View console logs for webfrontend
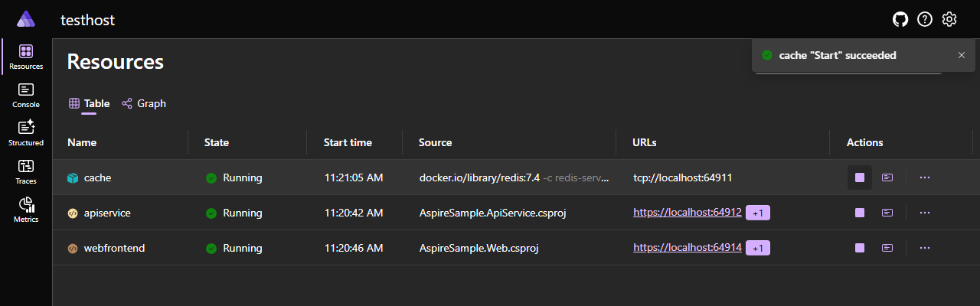The image size is (980, 306). click(x=887, y=248)
